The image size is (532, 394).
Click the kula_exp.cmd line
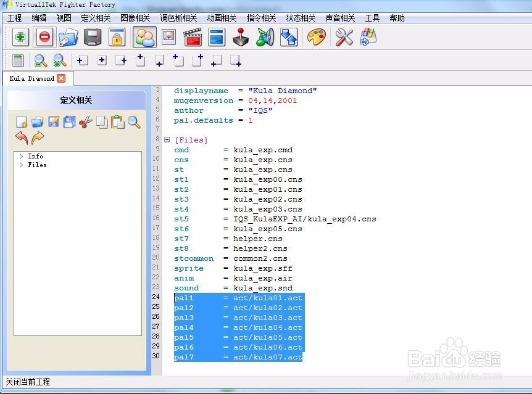(233, 150)
